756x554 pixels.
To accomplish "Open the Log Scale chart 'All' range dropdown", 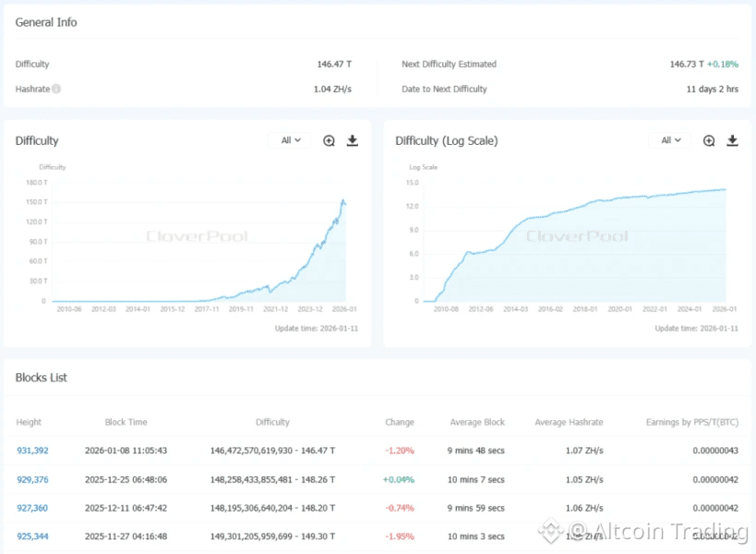I will [671, 140].
